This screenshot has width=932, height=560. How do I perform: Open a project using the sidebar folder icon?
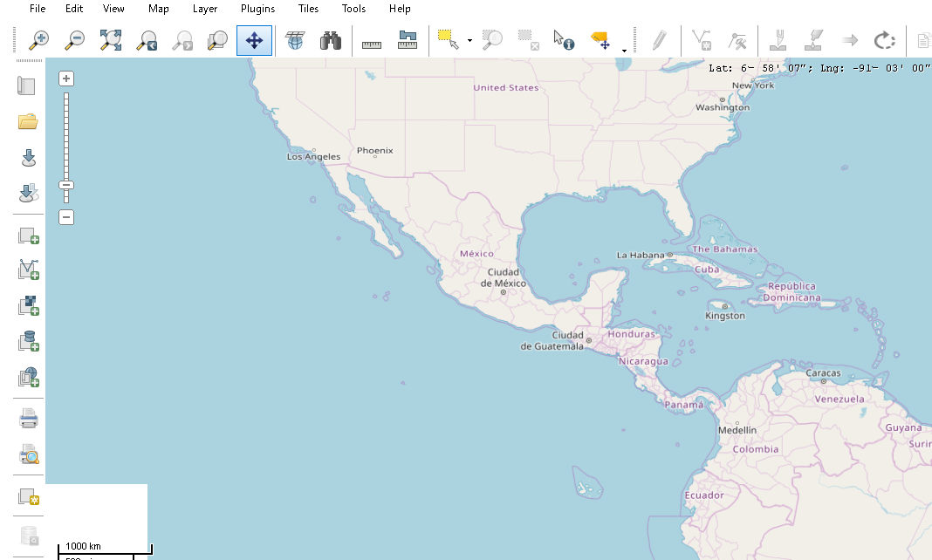click(x=26, y=121)
